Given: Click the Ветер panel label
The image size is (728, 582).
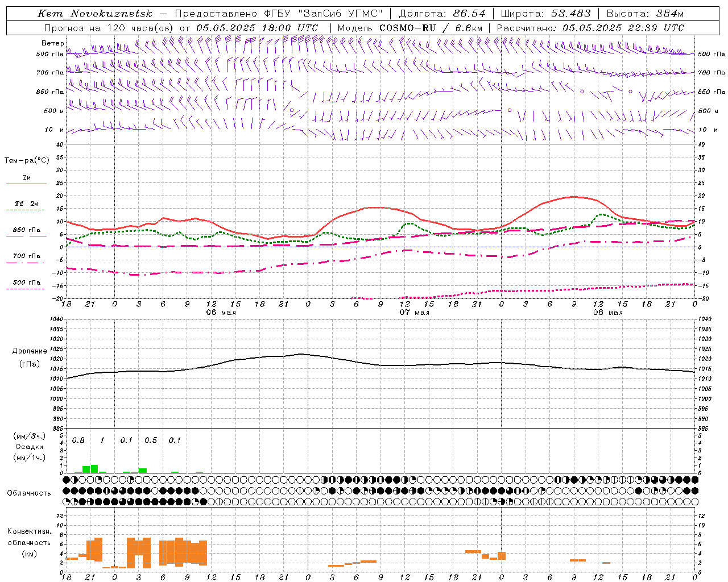Looking at the screenshot, I should coord(52,43).
